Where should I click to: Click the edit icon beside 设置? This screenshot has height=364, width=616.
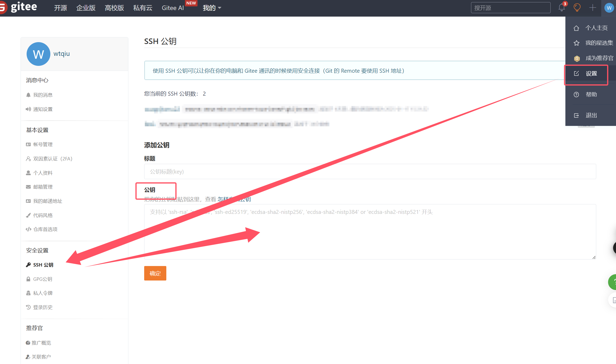point(576,73)
